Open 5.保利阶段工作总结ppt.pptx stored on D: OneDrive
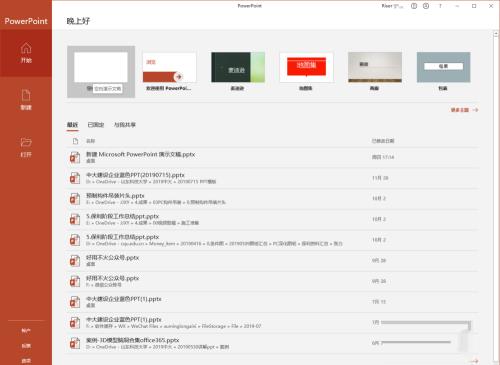The image size is (500, 365). pos(273,240)
